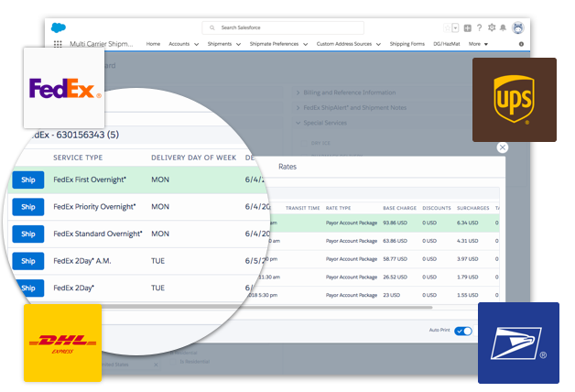Check the Dry Ice checkbox

coord(304,143)
